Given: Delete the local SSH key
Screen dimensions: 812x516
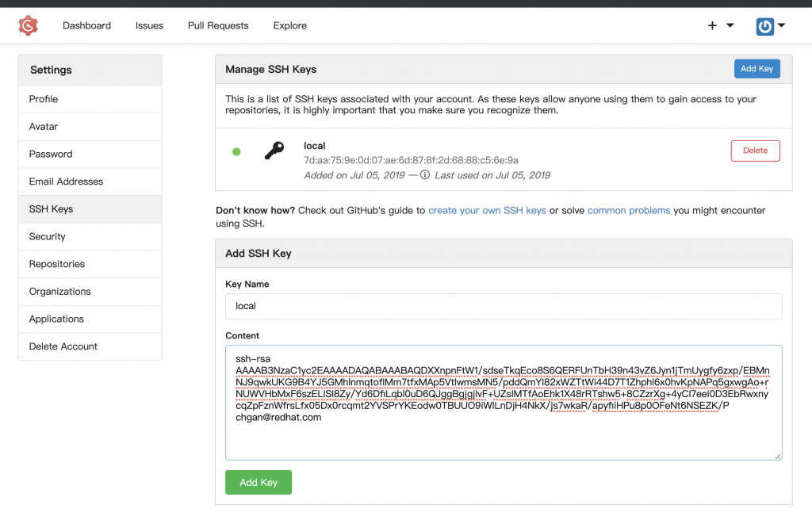Looking at the screenshot, I should tap(755, 151).
